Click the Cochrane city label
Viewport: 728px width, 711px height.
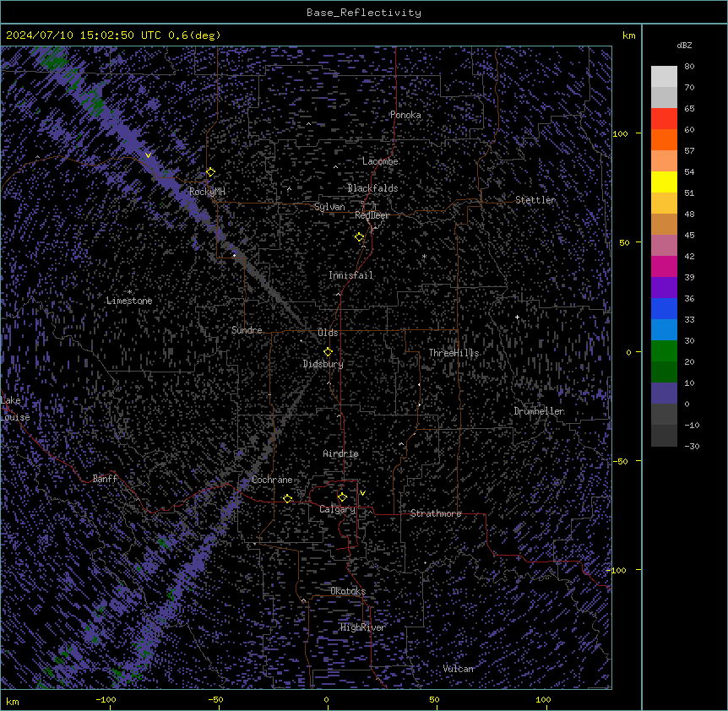tap(272, 480)
